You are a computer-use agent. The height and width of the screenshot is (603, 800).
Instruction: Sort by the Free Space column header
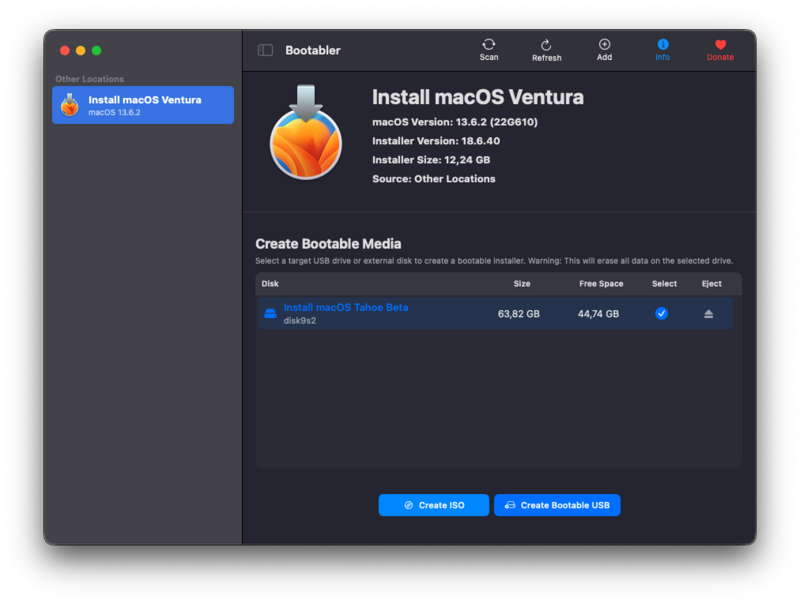pyautogui.click(x=601, y=284)
